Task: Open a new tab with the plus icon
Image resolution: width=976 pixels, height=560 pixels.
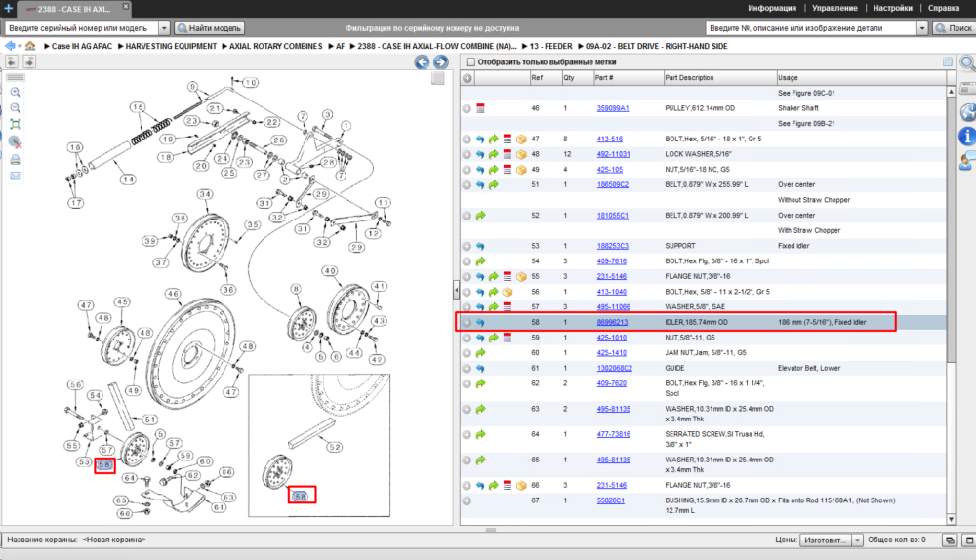Action: 8,8
